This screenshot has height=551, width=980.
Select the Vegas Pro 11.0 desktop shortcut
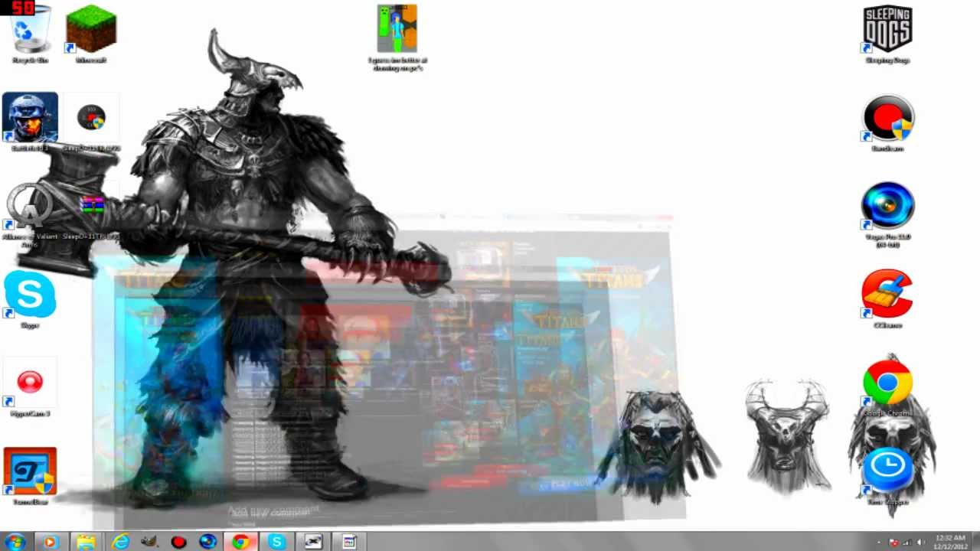887,214
